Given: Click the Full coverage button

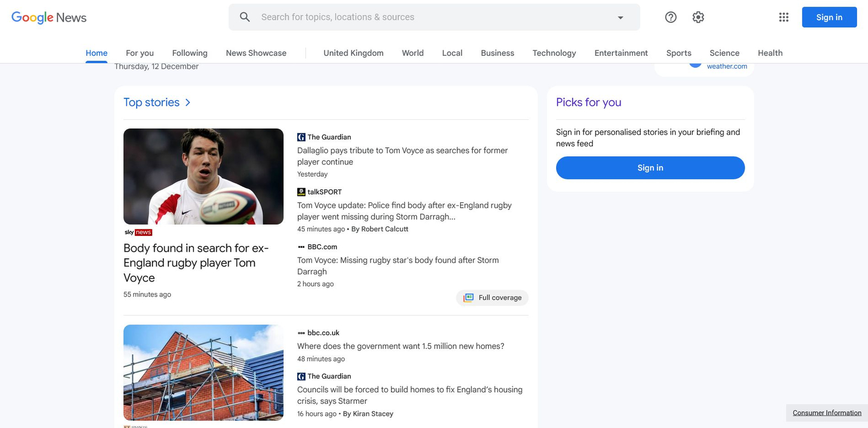Looking at the screenshot, I should 492,298.
